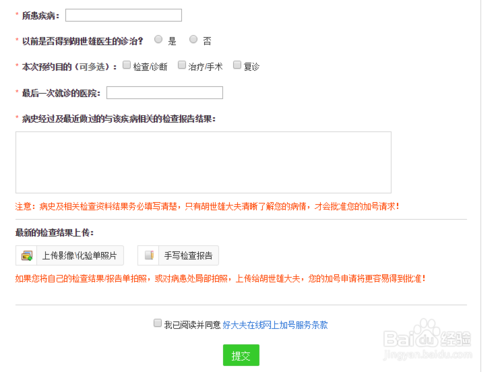
Task: Click the handwritten report notepad icon
Action: [149, 255]
